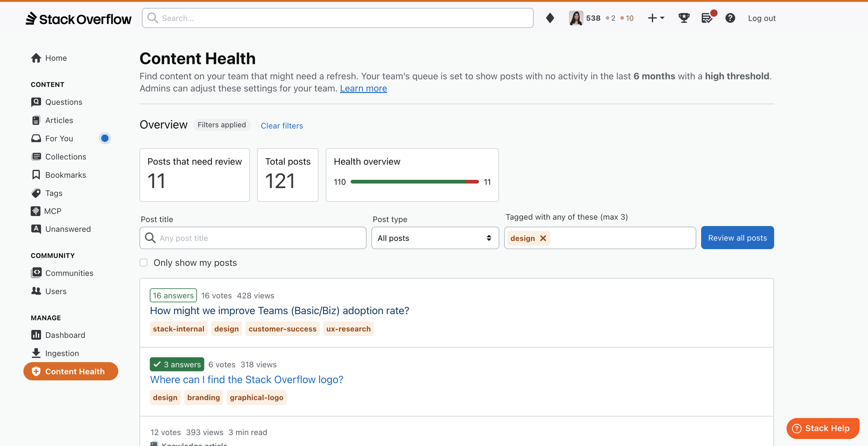
Task: Open the Teams adoption rate question
Action: point(279,311)
